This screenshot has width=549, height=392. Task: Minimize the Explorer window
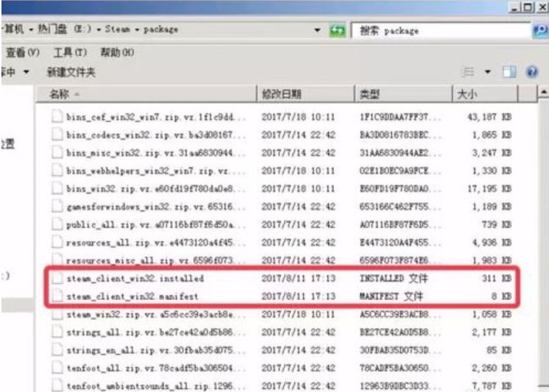pos(514,7)
